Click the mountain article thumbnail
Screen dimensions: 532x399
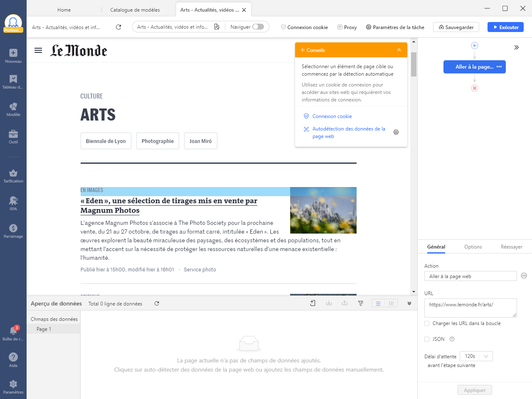click(323, 210)
